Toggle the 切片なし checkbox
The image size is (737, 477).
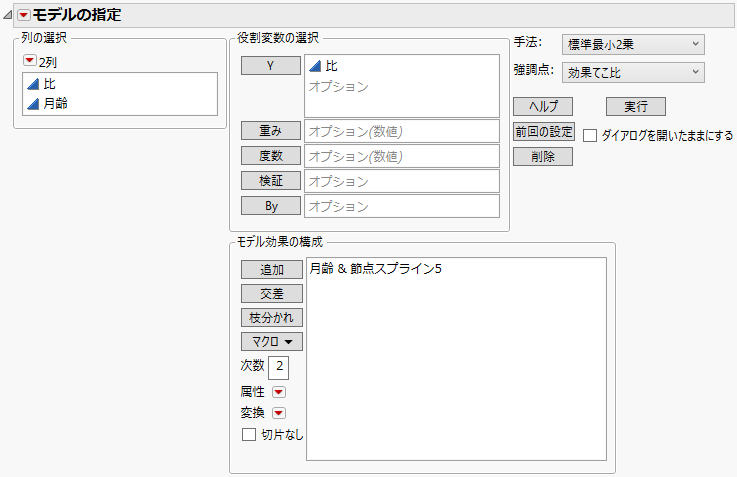(249, 434)
